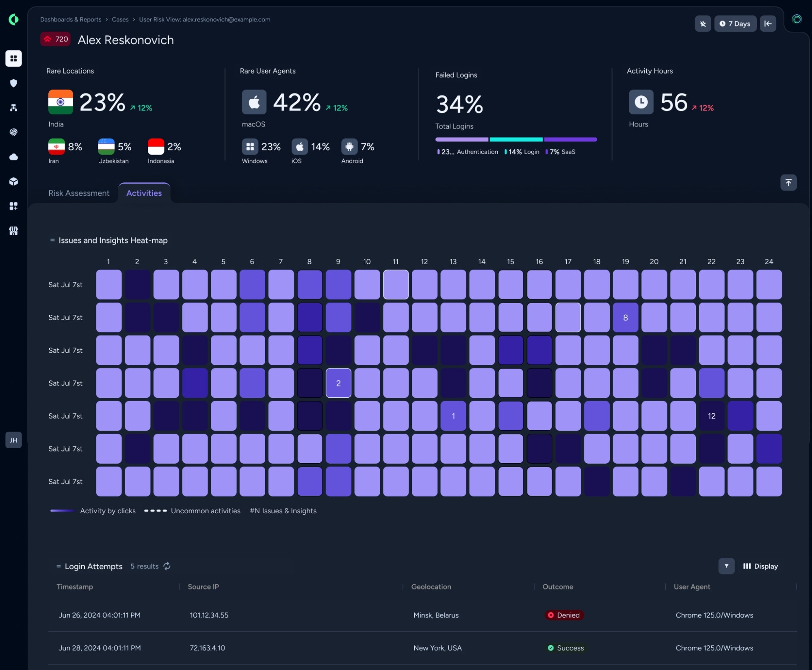Go to Dashboards & Reports breadcrumb

[71, 20]
